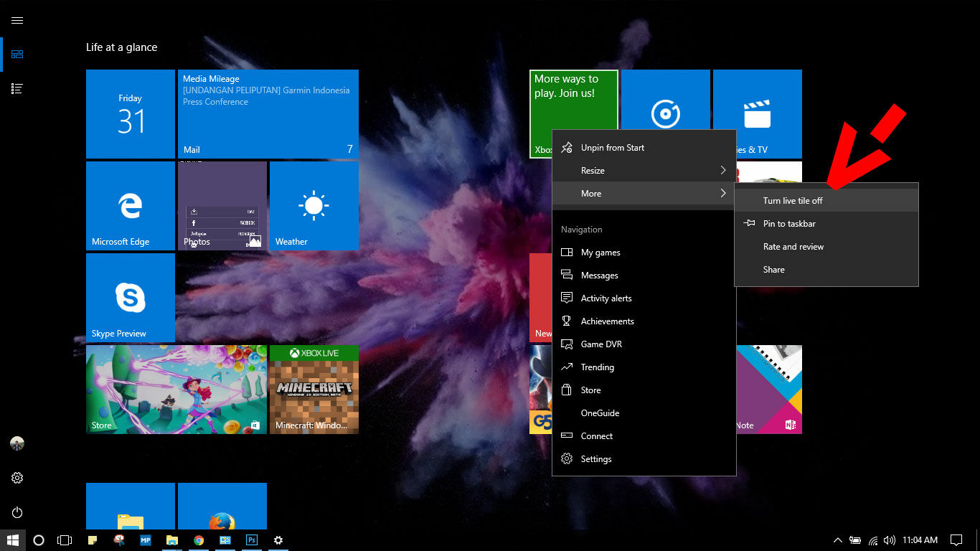Open Settings app on taskbar
This screenshot has height=551, width=980.
click(x=278, y=540)
